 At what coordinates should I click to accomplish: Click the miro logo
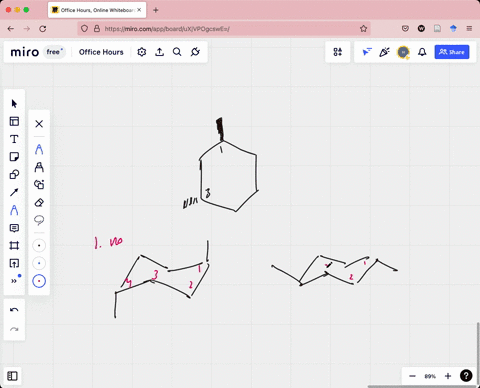25,52
